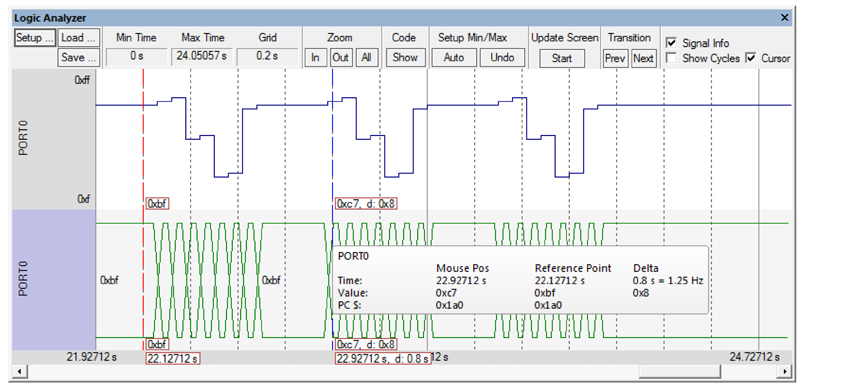The height and width of the screenshot is (385, 850).
Task: Enable the Show Cycles checkbox
Action: 671,58
